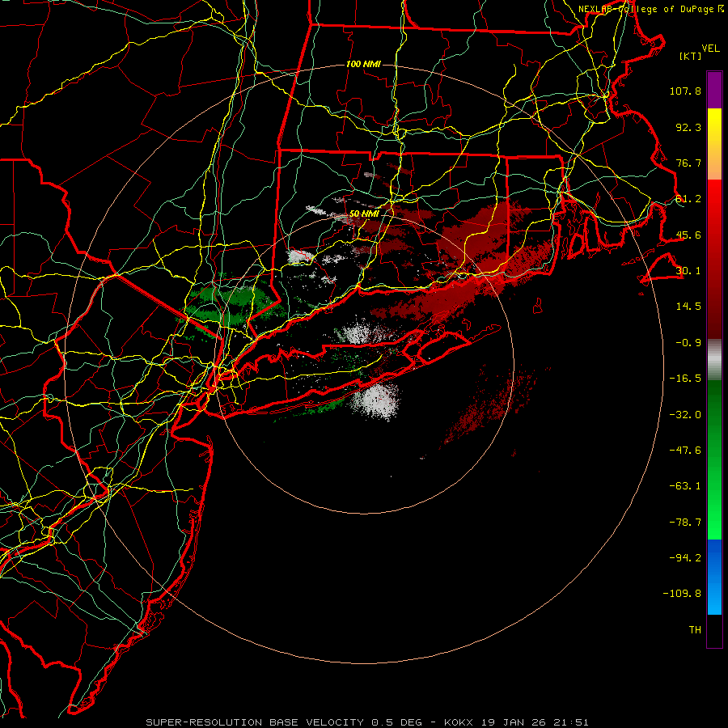Click the -63.1 legend value

pyautogui.click(x=685, y=486)
